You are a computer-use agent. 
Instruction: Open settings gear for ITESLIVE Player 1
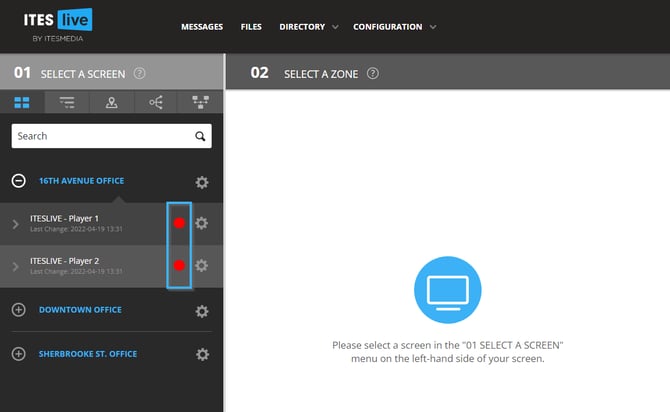[x=201, y=223]
